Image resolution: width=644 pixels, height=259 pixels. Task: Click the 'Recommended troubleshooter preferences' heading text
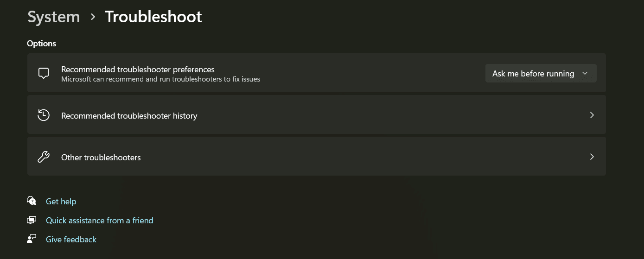(x=138, y=69)
